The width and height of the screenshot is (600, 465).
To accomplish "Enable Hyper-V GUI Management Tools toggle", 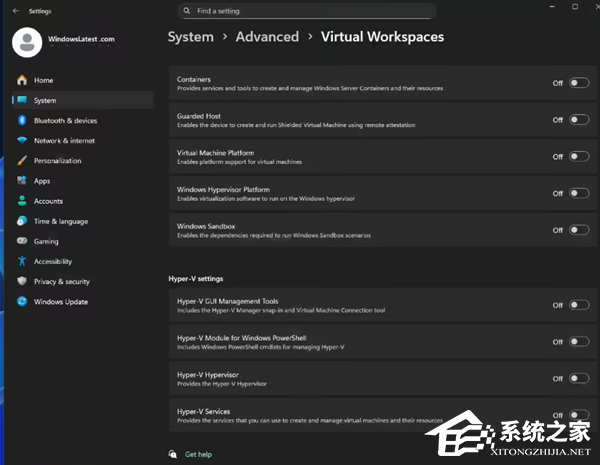I will coord(579,305).
